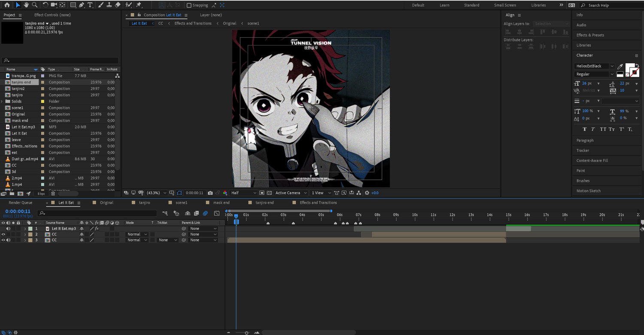The height and width of the screenshot is (335, 644).
Task: Select the Eraser tool
Action: pyautogui.click(x=118, y=5)
